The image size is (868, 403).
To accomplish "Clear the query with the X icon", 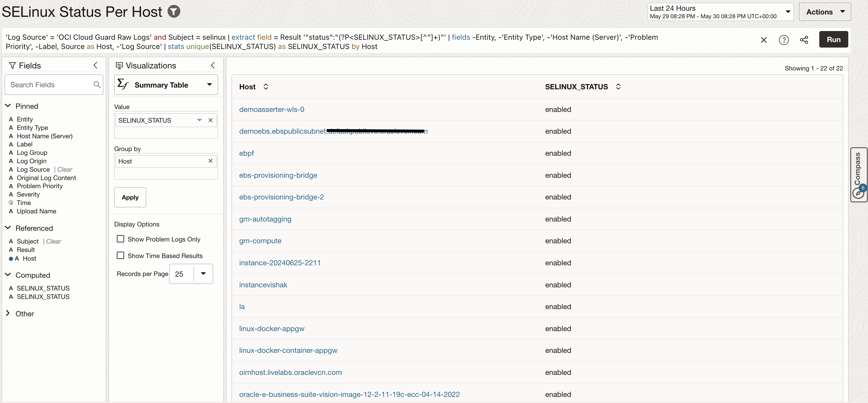I will coord(764,40).
